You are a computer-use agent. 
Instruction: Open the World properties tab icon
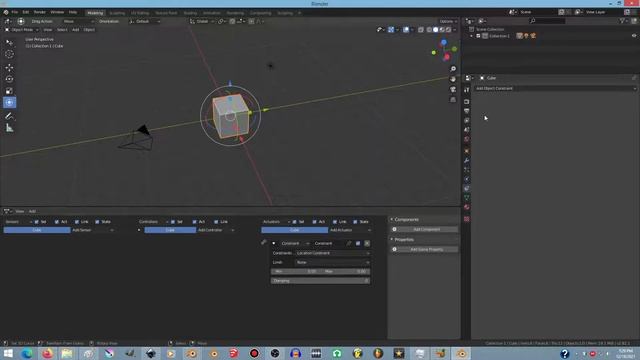(x=467, y=139)
